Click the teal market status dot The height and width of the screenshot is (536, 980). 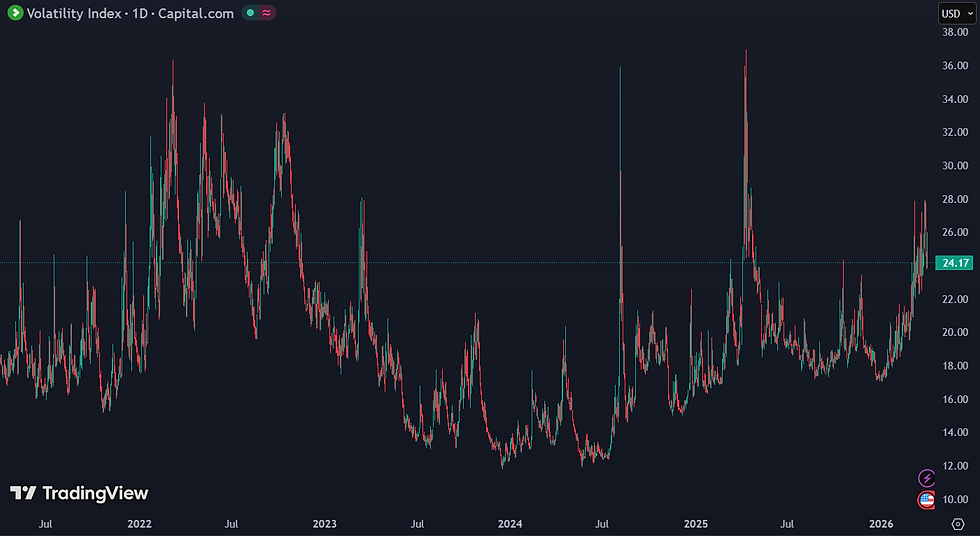click(x=251, y=12)
